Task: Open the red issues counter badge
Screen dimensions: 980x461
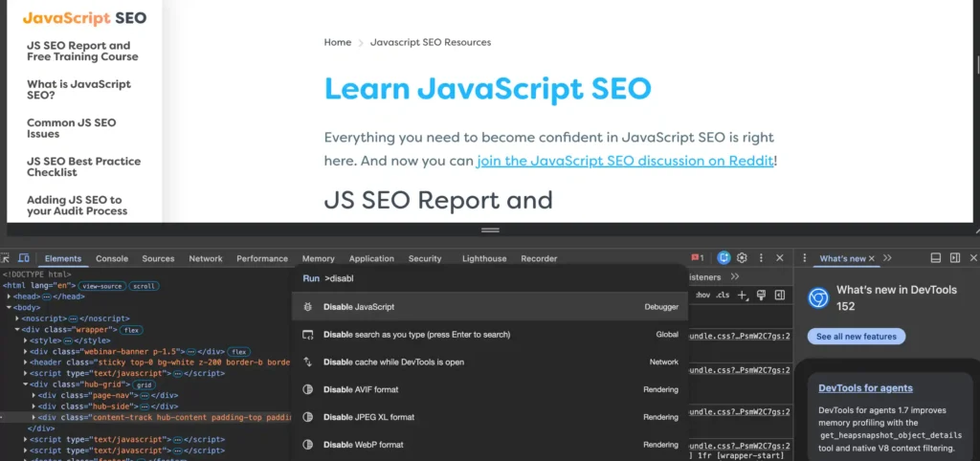Action: click(698, 258)
